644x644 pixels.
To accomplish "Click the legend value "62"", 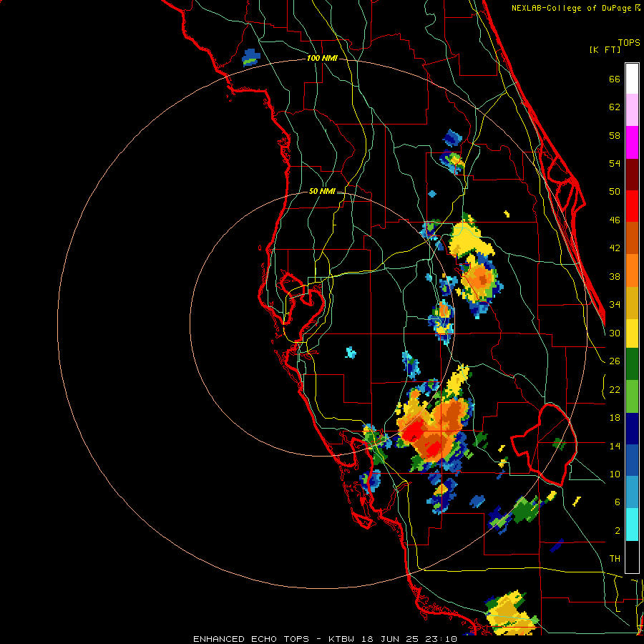I will pyautogui.click(x=615, y=107).
